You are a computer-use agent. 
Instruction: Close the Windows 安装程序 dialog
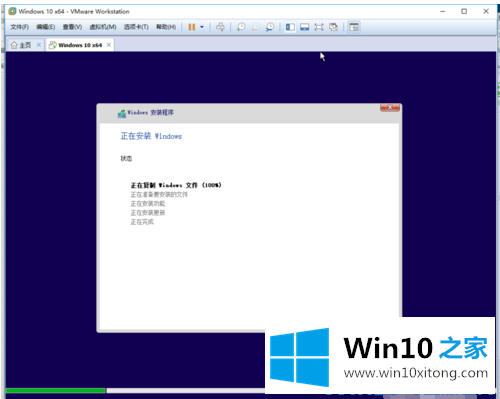pos(390,107)
